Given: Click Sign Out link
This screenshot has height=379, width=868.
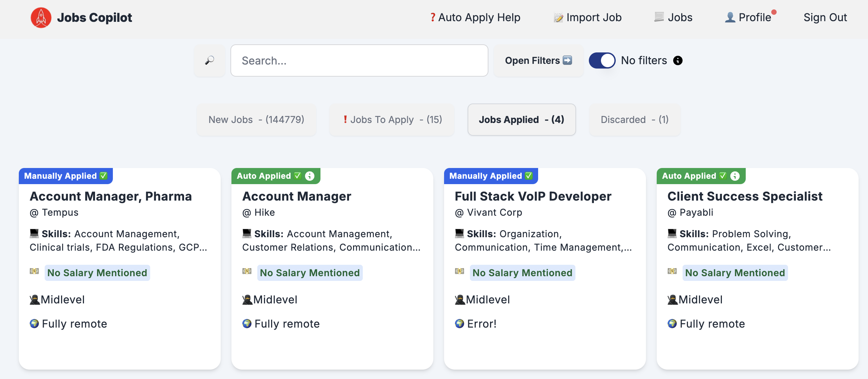Looking at the screenshot, I should [x=825, y=17].
